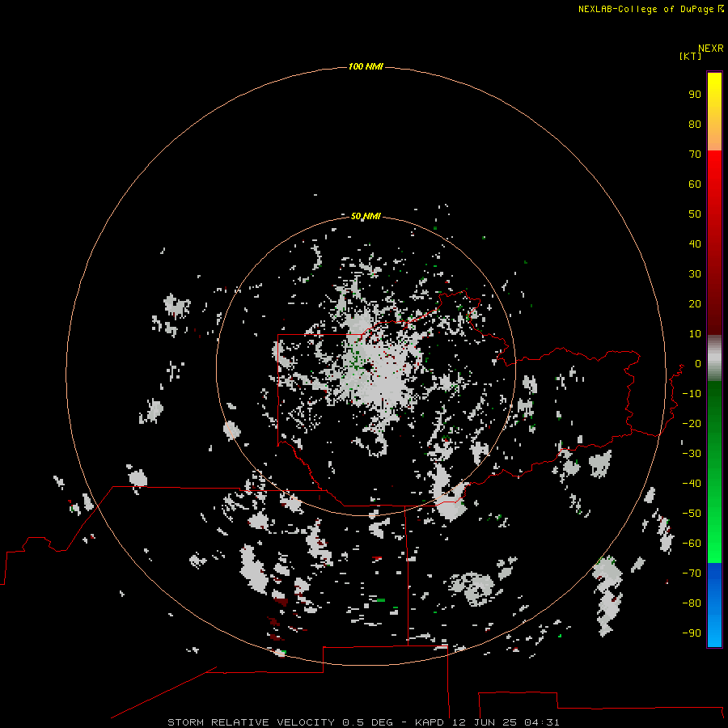Click the 'NEXR' label above the color scale
This screenshot has height=728, width=728.
711,49
